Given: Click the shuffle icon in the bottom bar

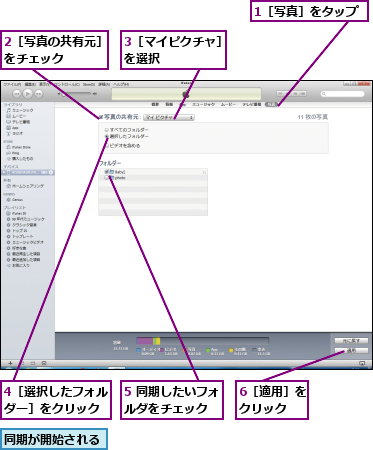Looking at the screenshot, I should pos(22,363).
